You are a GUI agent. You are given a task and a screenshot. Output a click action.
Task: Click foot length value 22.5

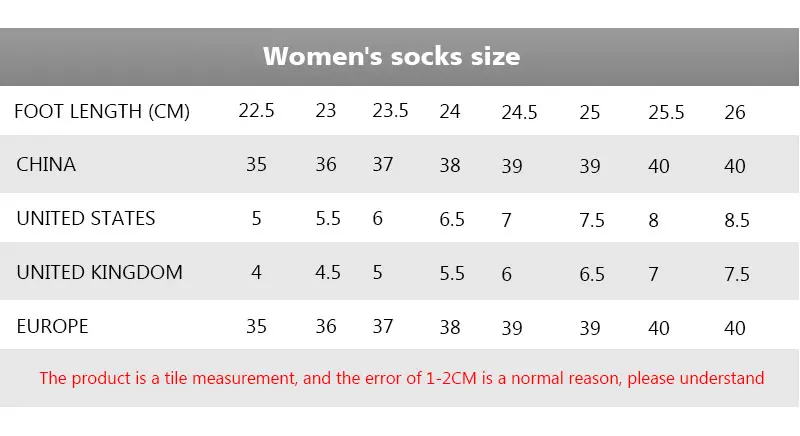[x=256, y=111]
